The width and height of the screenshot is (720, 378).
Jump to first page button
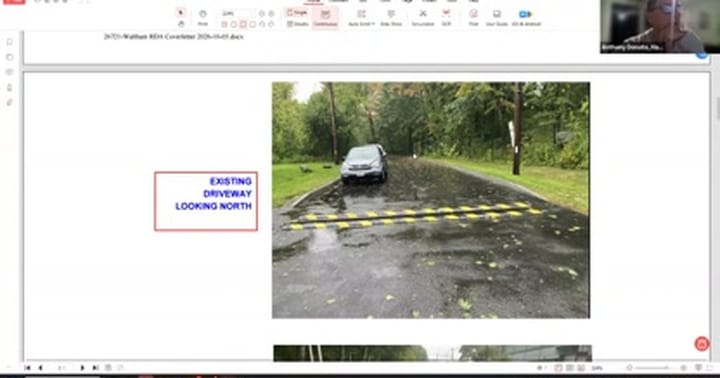pos(28,368)
